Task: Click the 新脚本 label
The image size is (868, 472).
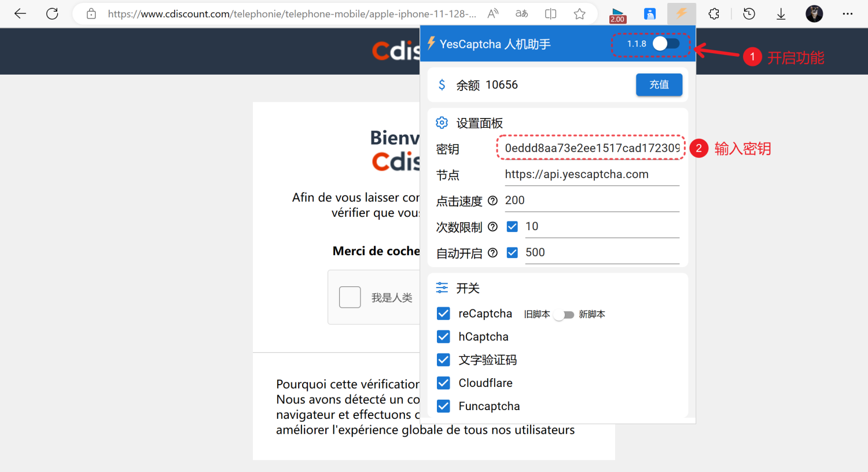Action: tap(592, 314)
